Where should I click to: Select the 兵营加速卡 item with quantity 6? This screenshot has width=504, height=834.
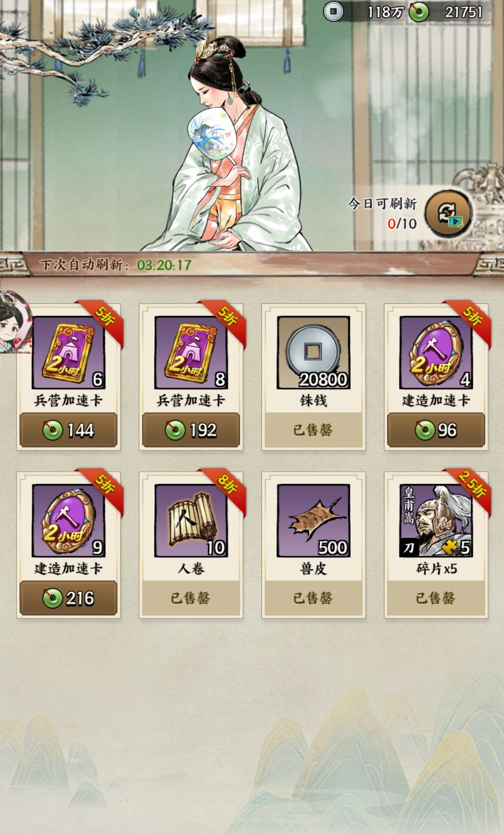click(69, 352)
